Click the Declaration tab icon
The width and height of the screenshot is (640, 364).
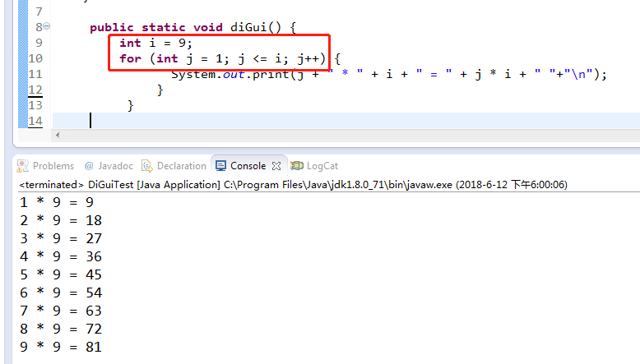point(147,166)
